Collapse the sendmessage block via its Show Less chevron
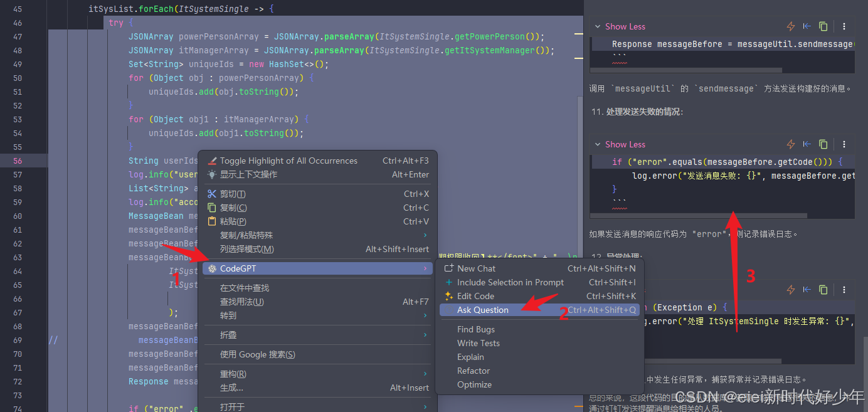Viewport: 868px width, 412px height. pos(598,26)
